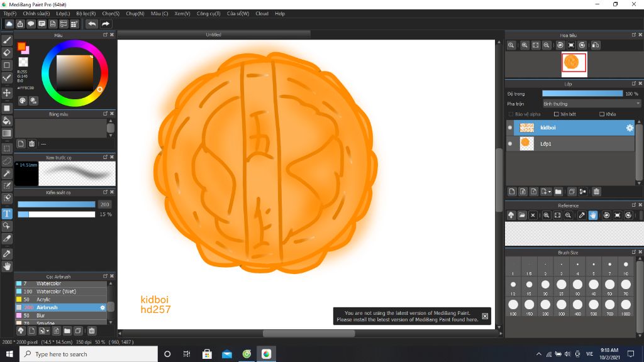This screenshot has height=362, width=644.
Task: Select the Acrylic brush
Action: 61,300
